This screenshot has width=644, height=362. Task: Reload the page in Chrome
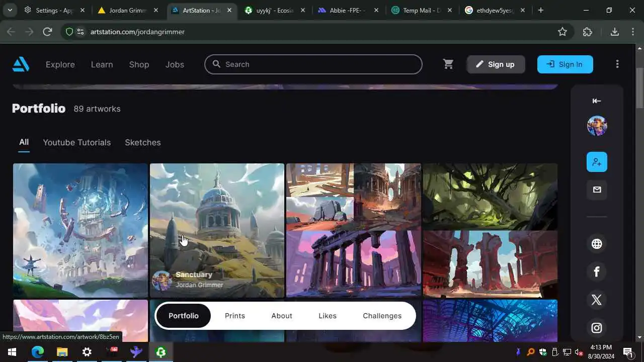tap(48, 32)
